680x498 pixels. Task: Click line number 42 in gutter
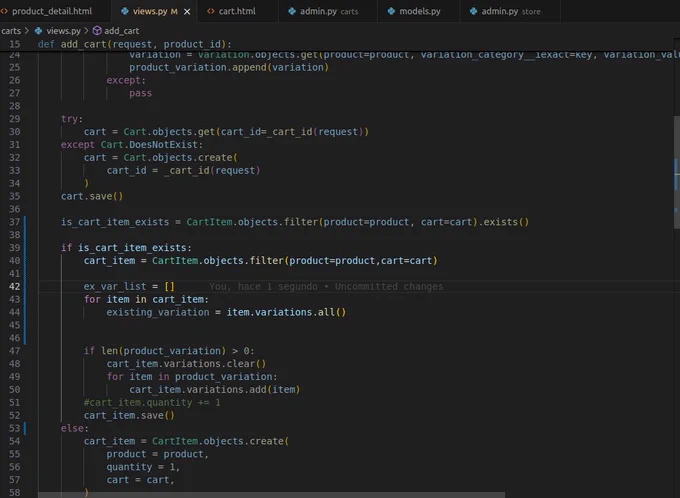click(15, 286)
